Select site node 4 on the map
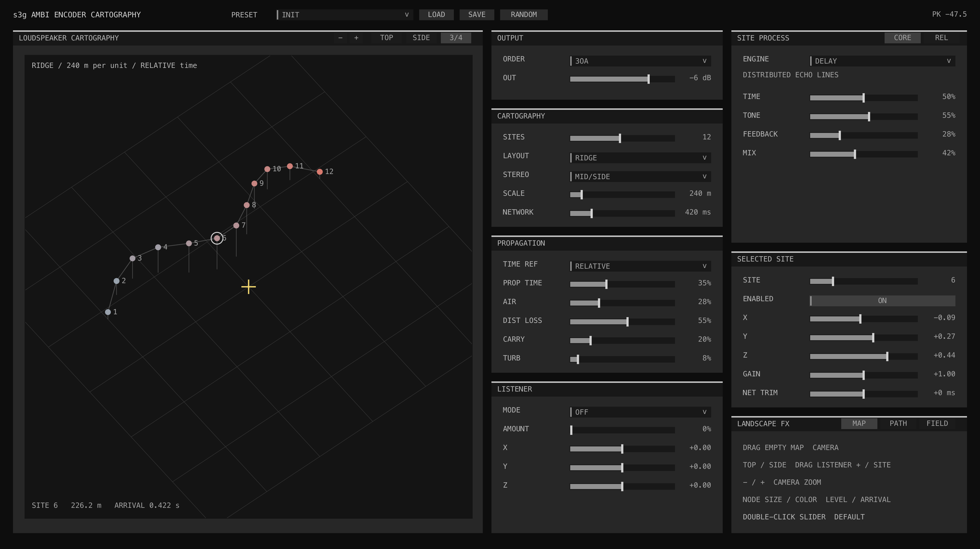The width and height of the screenshot is (980, 549). click(x=158, y=248)
